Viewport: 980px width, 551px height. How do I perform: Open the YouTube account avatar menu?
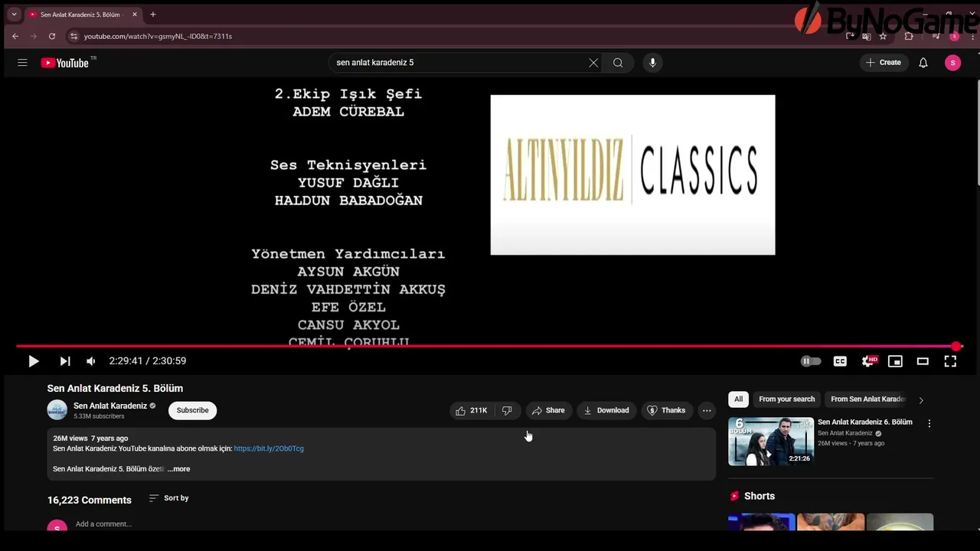point(952,63)
